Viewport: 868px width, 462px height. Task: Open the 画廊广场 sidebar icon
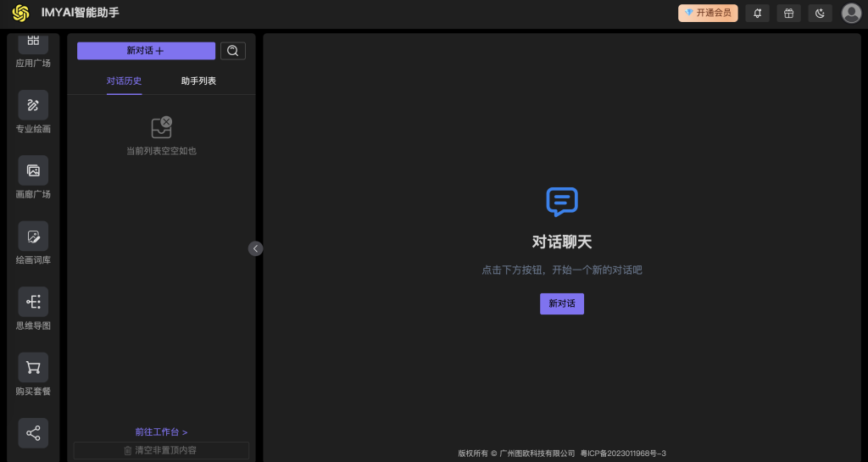[x=33, y=170]
